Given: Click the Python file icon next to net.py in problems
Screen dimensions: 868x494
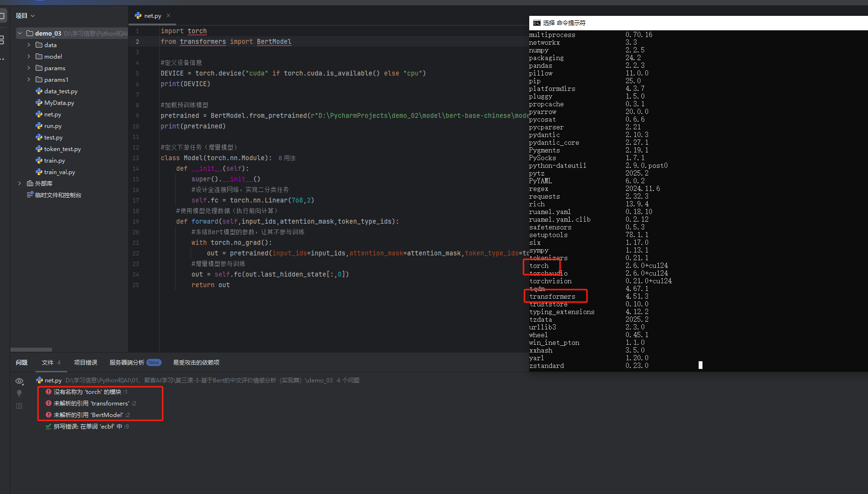Looking at the screenshot, I should tap(39, 380).
